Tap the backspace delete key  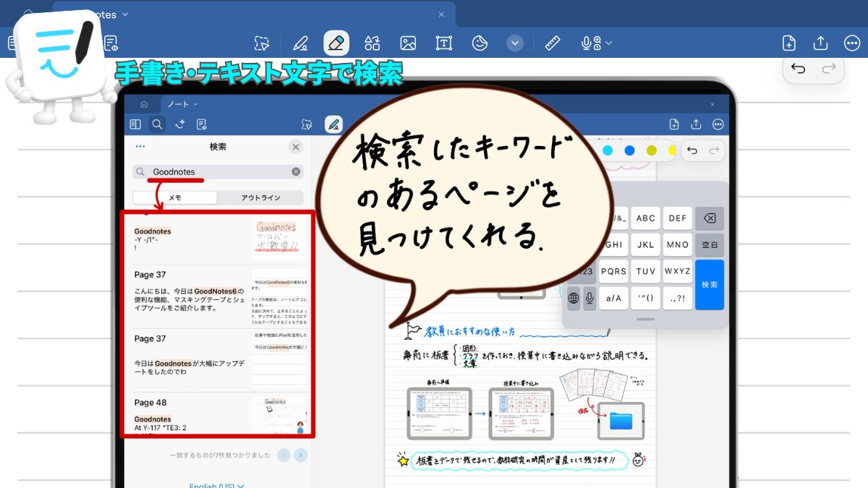click(x=710, y=218)
